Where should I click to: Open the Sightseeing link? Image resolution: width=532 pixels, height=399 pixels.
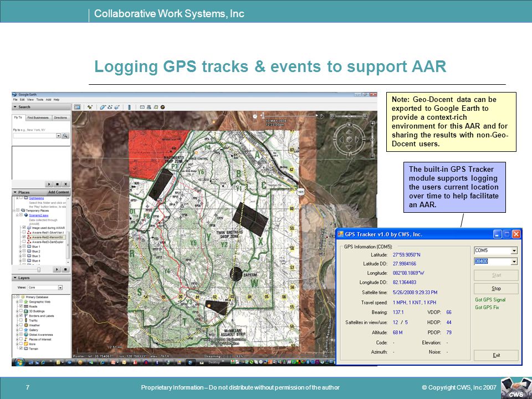[x=37, y=198]
